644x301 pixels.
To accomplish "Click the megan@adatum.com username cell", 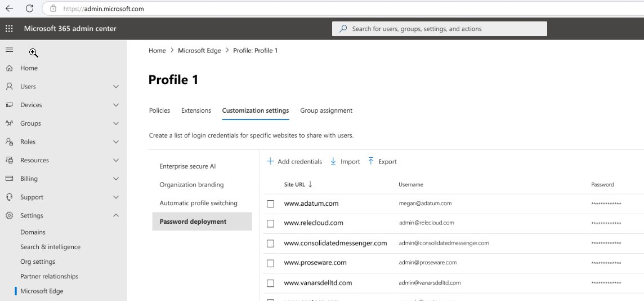I will (x=425, y=203).
